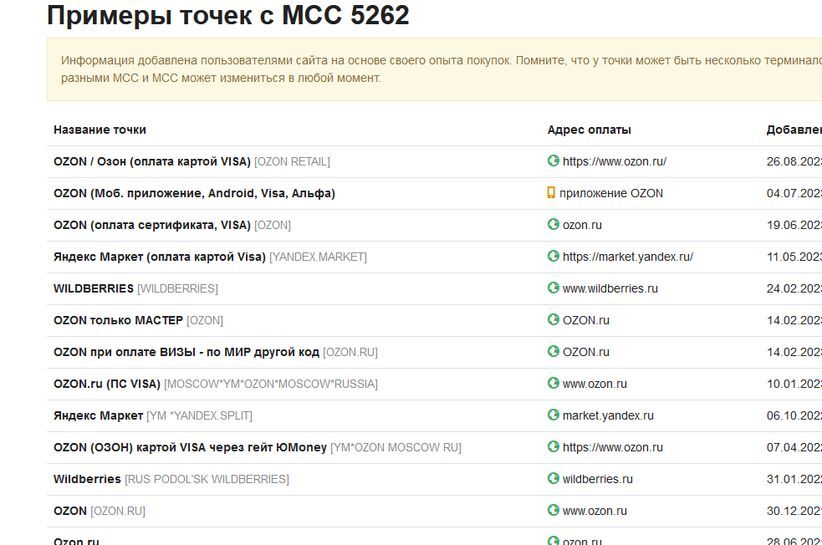Open OZON (ОЗОН) картой VISA через гейт ЮMoney
Screen dimensions: 822x545
click(190, 448)
